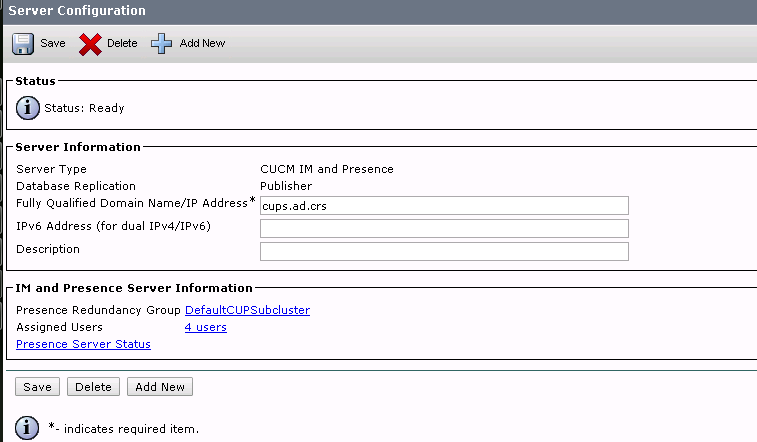The height and width of the screenshot is (442, 757).
Task: Click the Fully Qualified Domain Name field
Action: pyautogui.click(x=444, y=206)
